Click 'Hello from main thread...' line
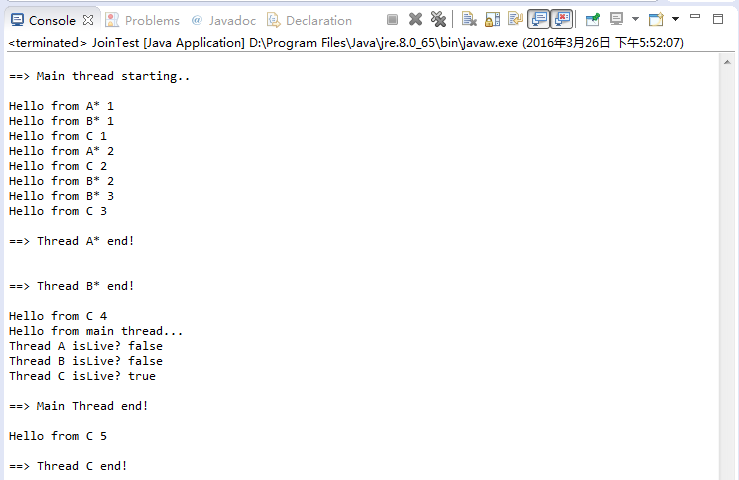This screenshot has height=480, width=739. click(96, 331)
